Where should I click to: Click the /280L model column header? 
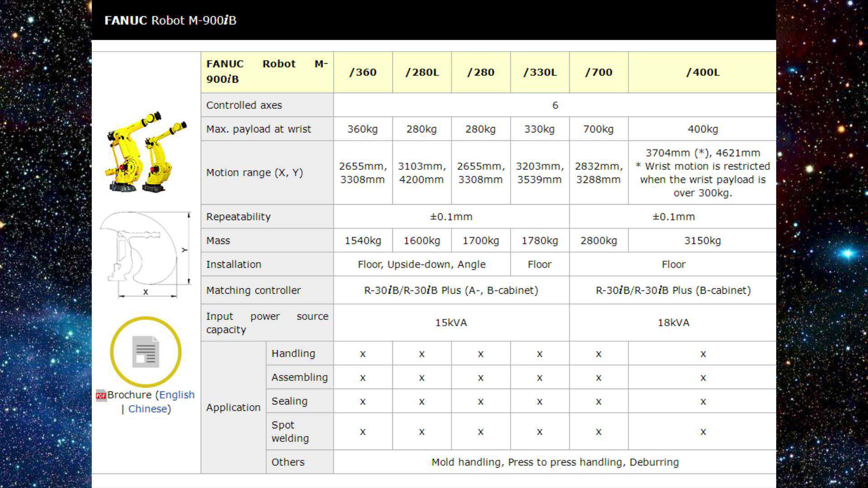coord(422,72)
